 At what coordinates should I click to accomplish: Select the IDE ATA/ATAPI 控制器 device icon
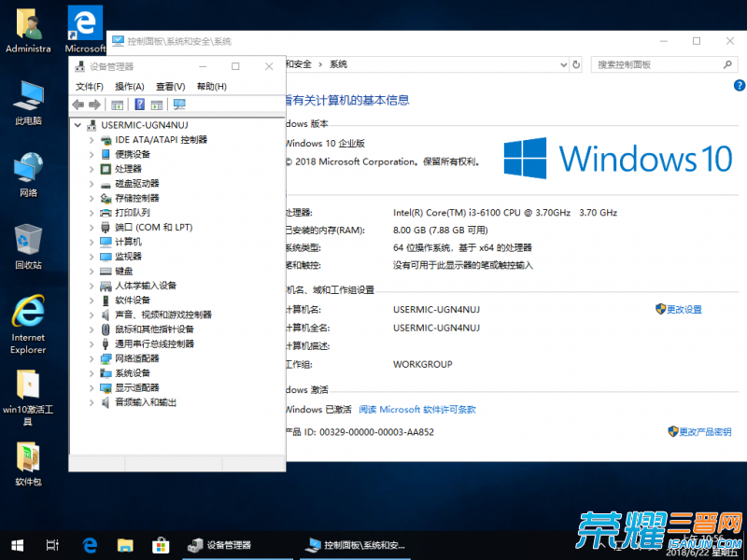pyautogui.click(x=106, y=140)
